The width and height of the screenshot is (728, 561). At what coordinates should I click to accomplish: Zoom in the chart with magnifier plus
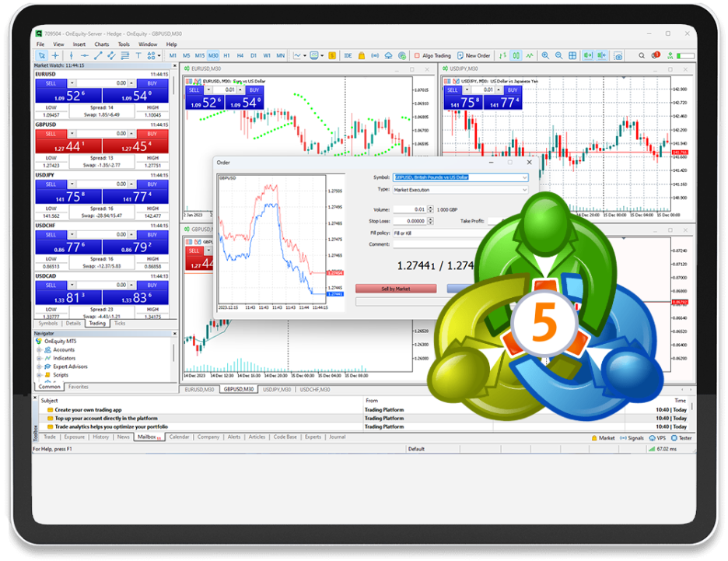click(x=545, y=56)
